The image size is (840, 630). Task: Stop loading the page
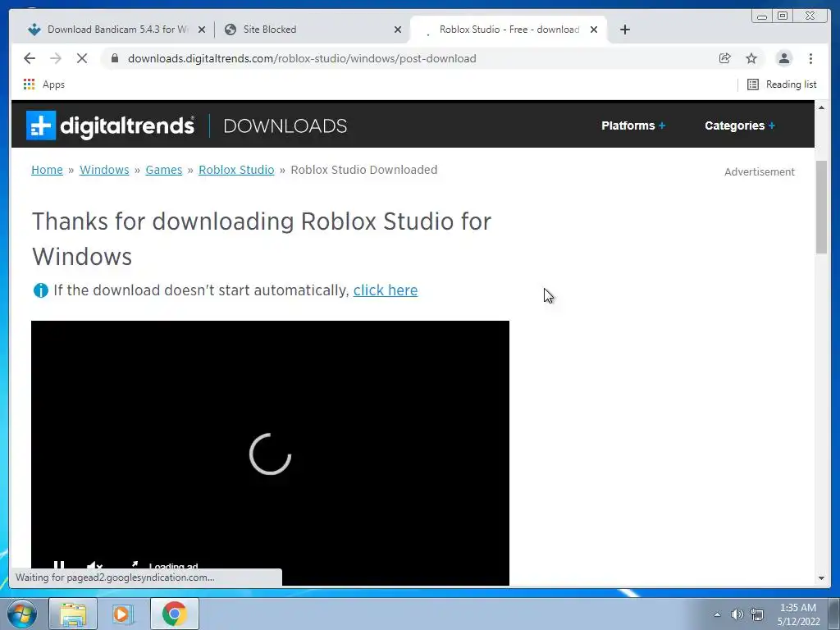pos(82,58)
